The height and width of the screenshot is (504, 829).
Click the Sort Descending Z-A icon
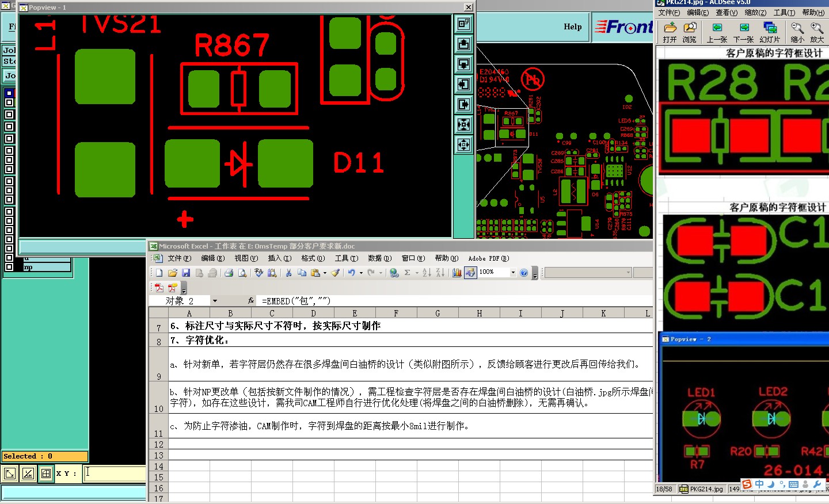(x=440, y=273)
